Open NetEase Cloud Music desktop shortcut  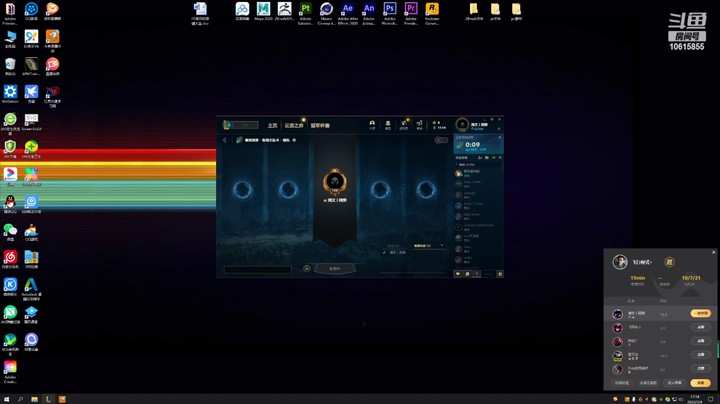tap(10, 259)
